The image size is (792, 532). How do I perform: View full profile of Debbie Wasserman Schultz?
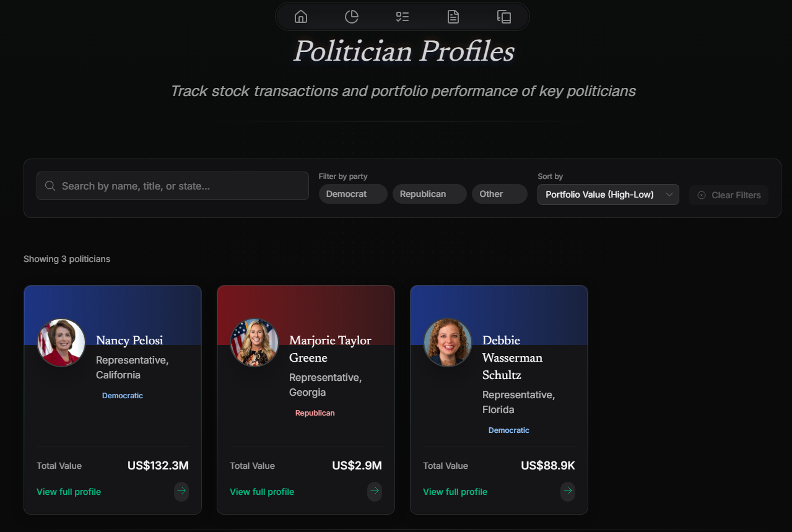[x=455, y=491]
